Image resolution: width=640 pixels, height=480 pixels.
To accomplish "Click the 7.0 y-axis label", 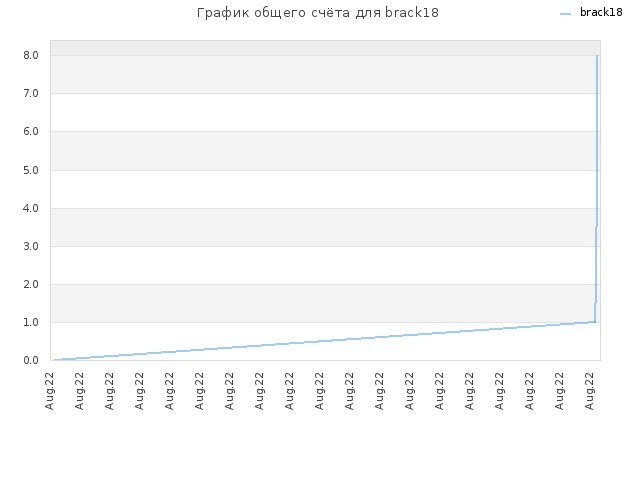I will [31, 93].
